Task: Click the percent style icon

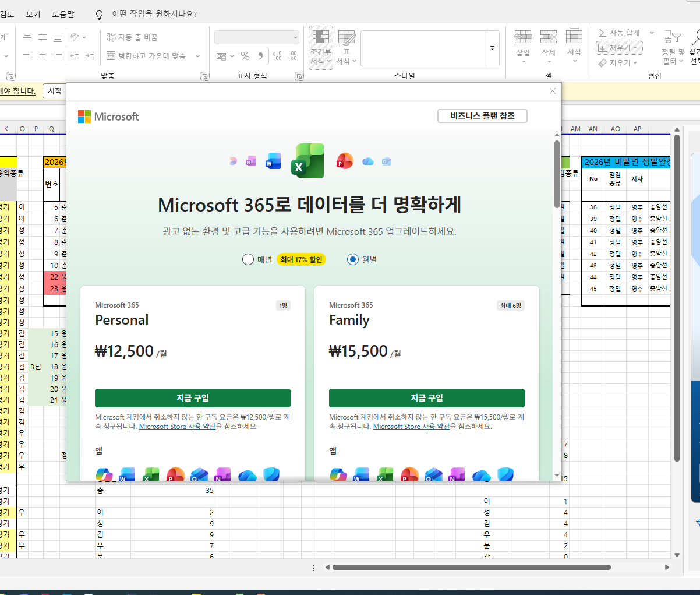Action: pyautogui.click(x=245, y=56)
